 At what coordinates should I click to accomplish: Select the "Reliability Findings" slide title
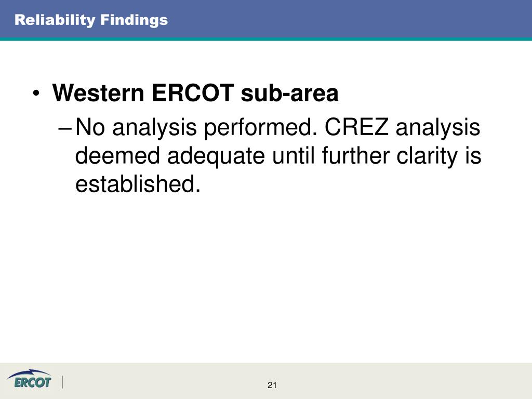tap(91, 20)
